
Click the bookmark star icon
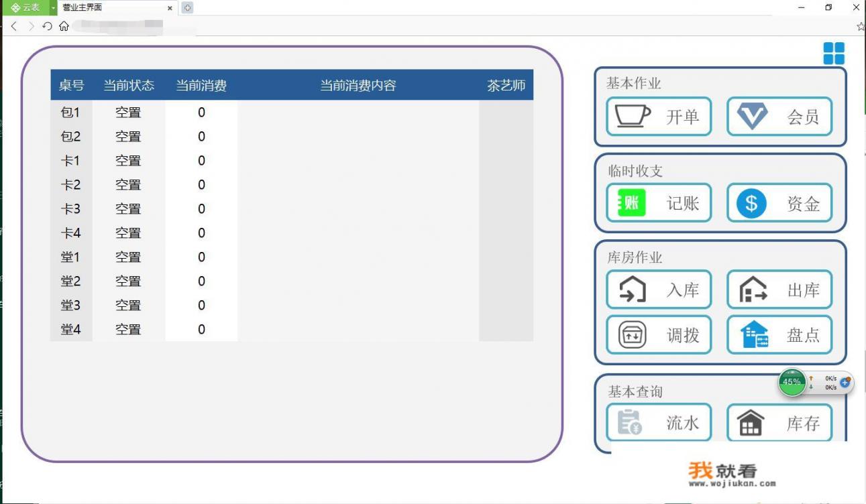point(861,27)
